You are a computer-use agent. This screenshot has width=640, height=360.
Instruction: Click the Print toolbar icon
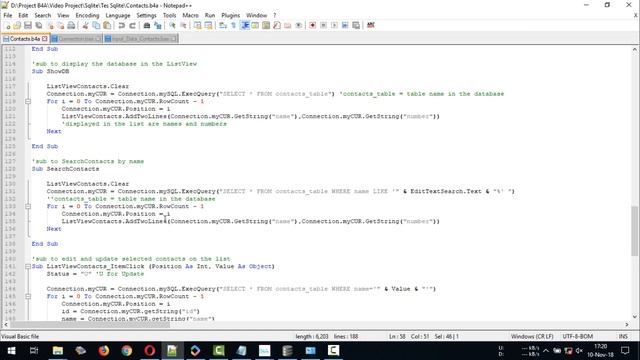click(x=71, y=25)
